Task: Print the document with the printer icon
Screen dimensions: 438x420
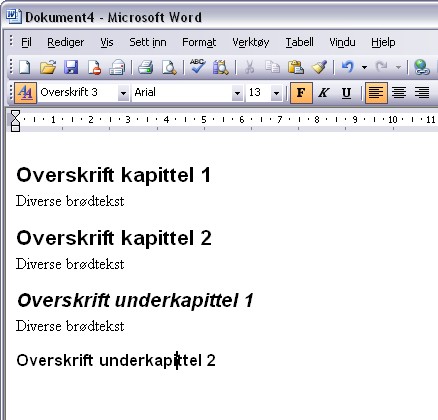Action: point(146,67)
